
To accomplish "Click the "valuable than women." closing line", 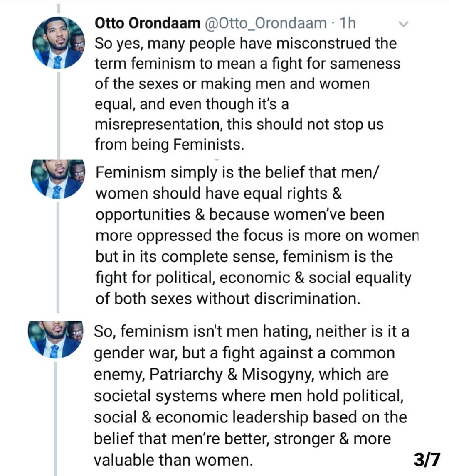I will click(173, 460).
